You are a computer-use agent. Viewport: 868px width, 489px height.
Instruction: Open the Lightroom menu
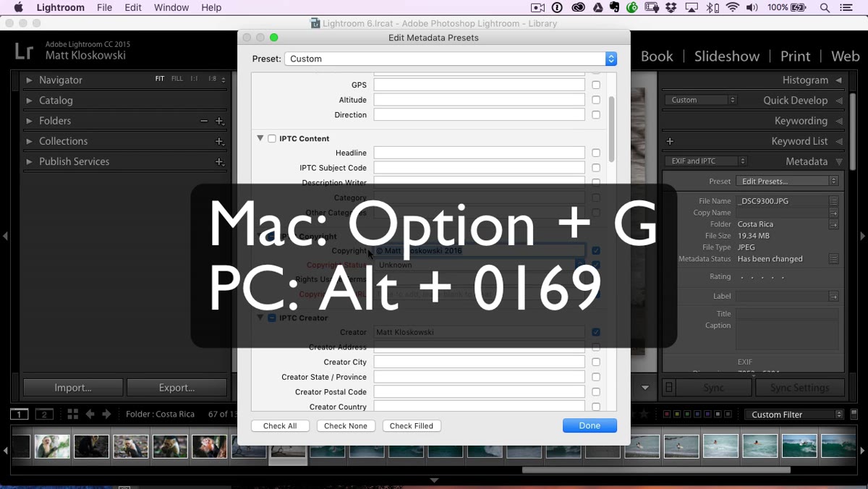[x=61, y=7]
